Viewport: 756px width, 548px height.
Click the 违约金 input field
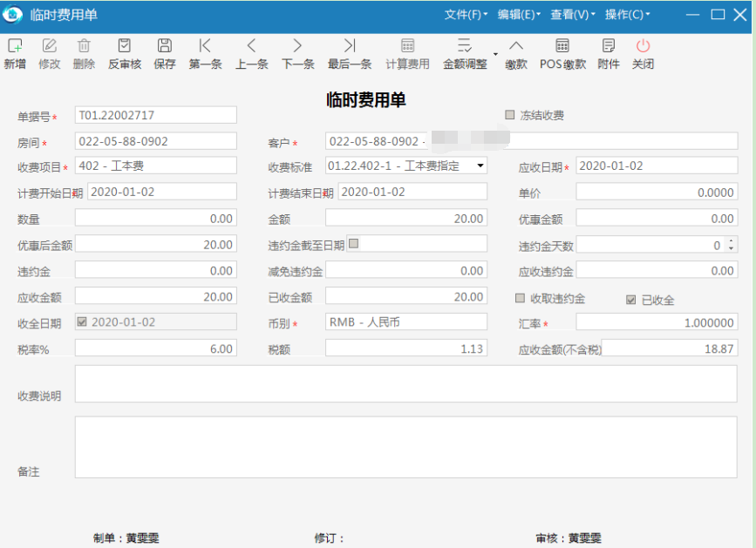(156, 270)
